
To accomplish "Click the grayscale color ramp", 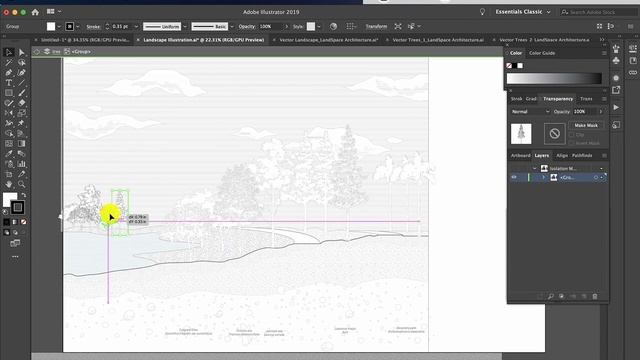I will click(554, 78).
